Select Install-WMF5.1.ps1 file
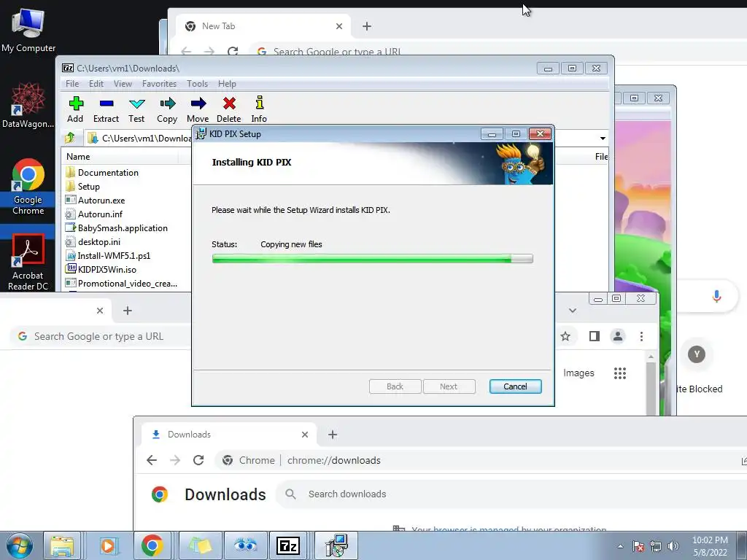 (114, 256)
